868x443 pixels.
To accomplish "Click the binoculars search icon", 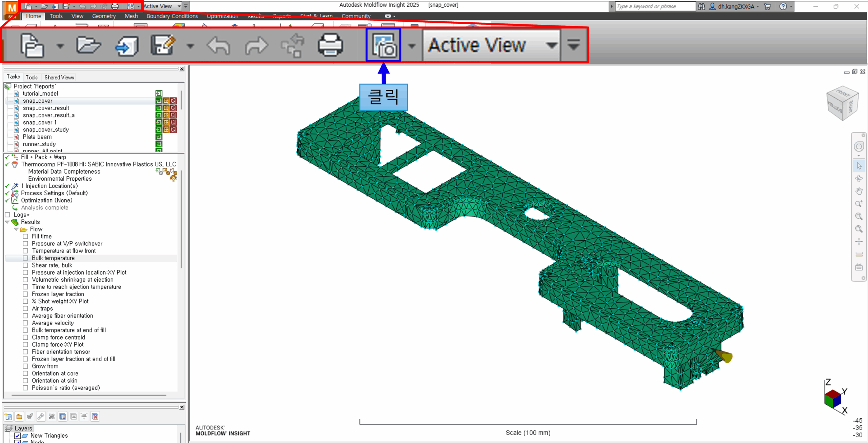I will click(702, 6).
